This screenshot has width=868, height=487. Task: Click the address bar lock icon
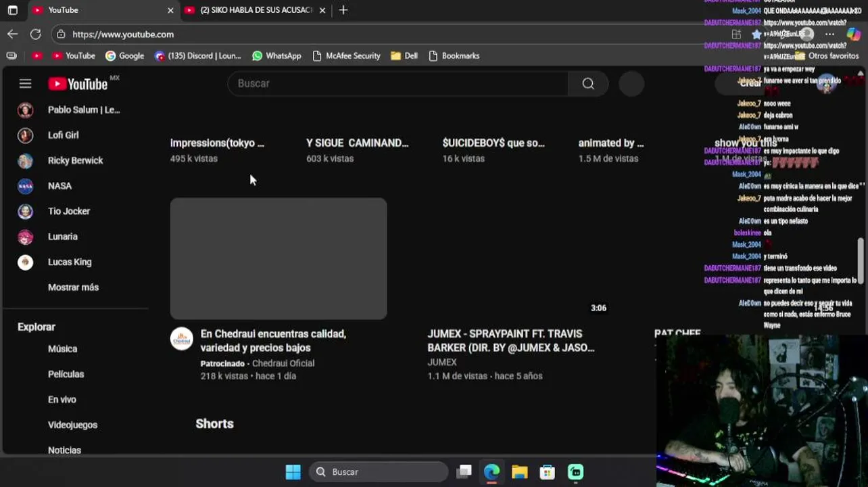[x=61, y=34]
